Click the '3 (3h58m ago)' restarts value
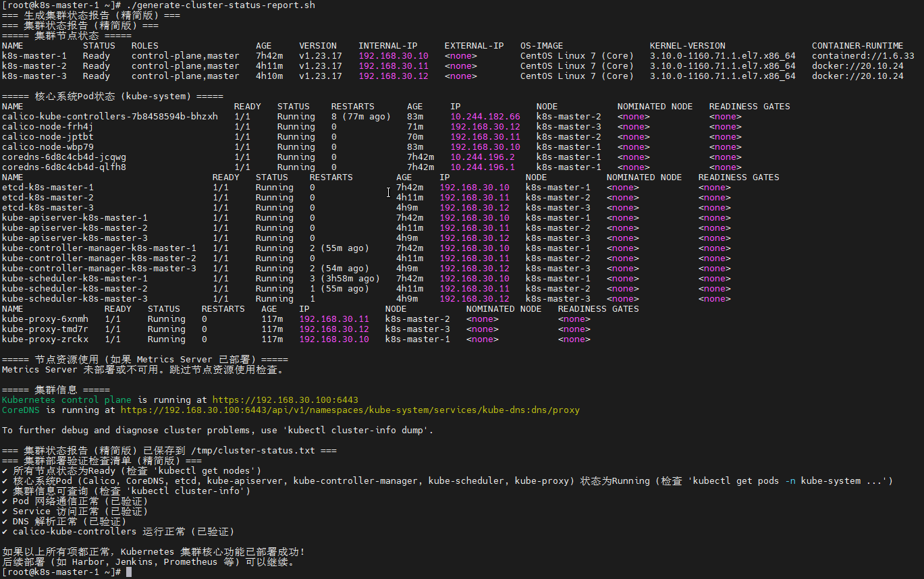The height and width of the screenshot is (579, 924). [x=345, y=279]
